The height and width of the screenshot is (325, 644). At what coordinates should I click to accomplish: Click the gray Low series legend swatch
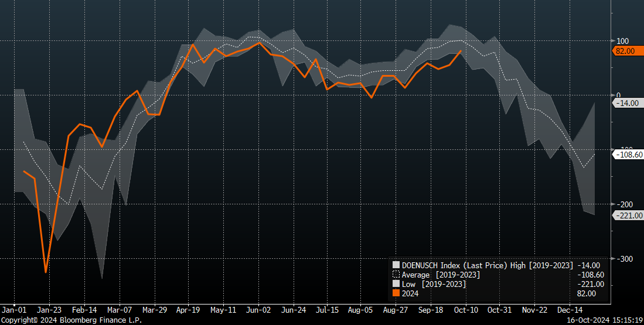click(396, 284)
